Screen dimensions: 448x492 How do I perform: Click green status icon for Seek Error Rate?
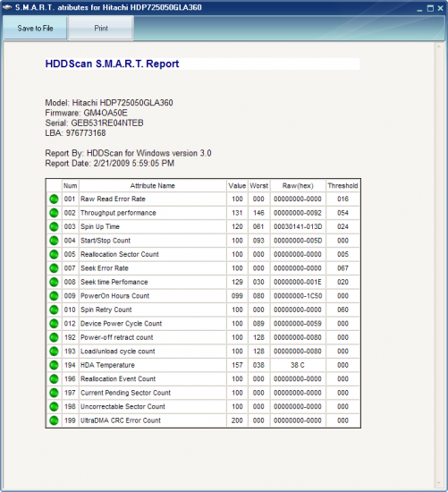coord(54,268)
